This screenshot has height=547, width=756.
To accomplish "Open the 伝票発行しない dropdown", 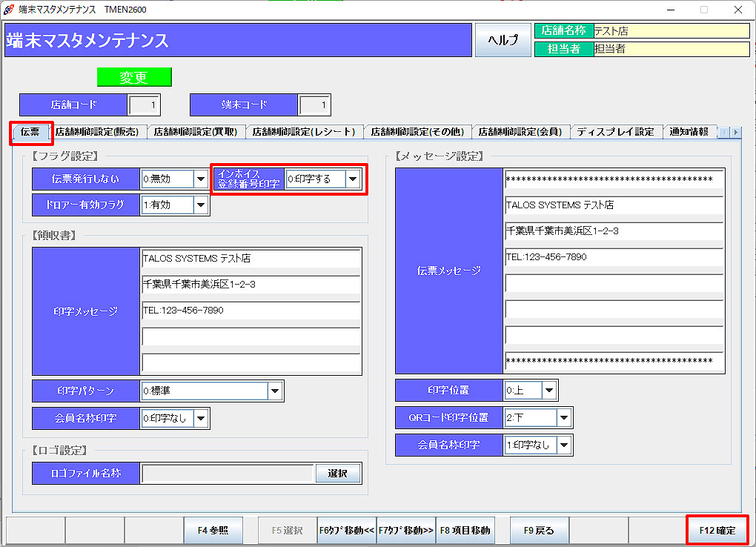I will [200, 179].
